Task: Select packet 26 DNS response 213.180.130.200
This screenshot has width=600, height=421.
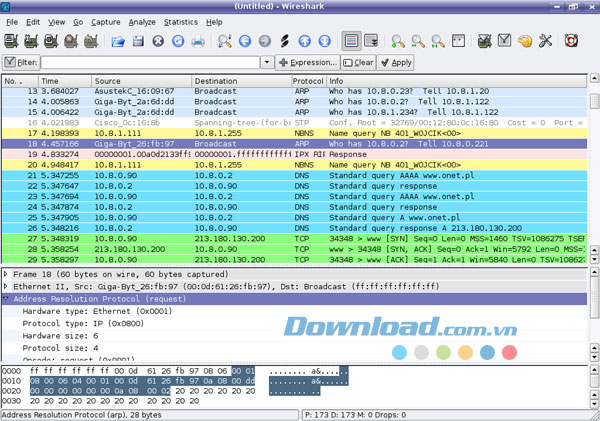Action: [294, 228]
